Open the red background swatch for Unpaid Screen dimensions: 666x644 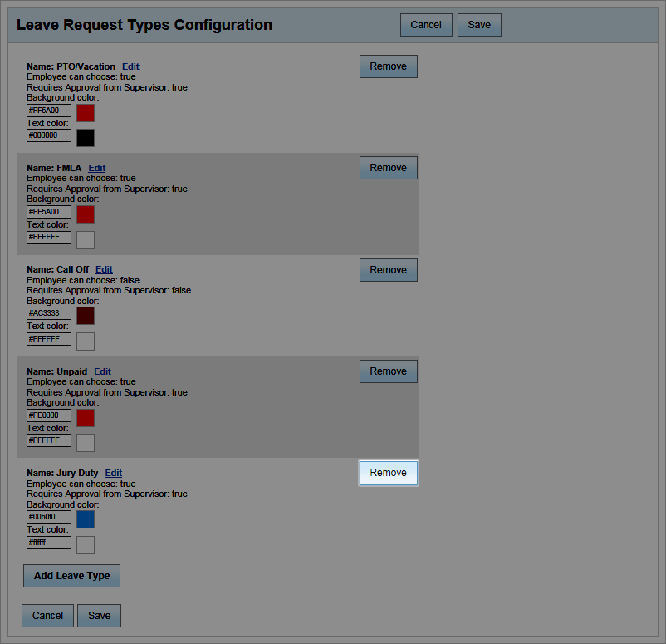click(x=85, y=418)
